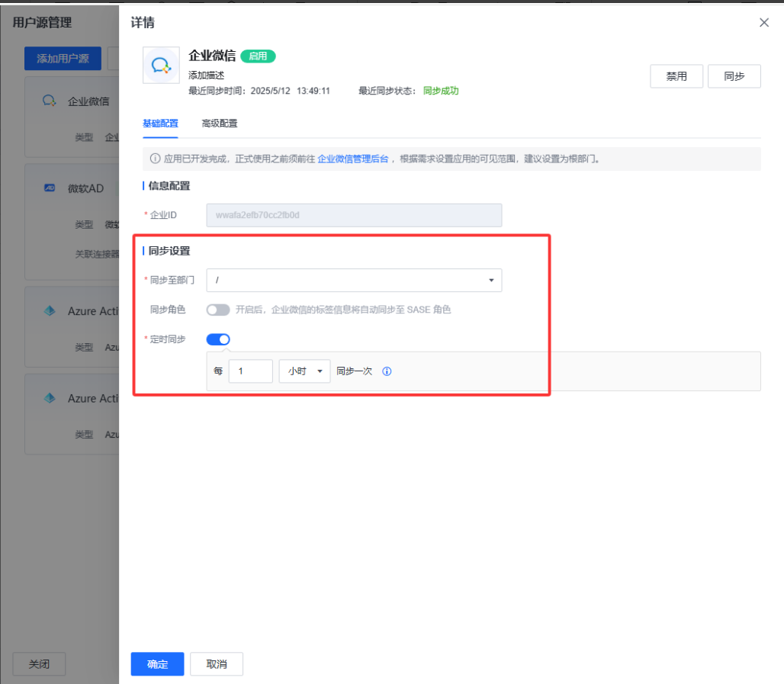Click the second Azure Active Directory icon
This screenshot has height=684, width=784.
tap(50, 398)
